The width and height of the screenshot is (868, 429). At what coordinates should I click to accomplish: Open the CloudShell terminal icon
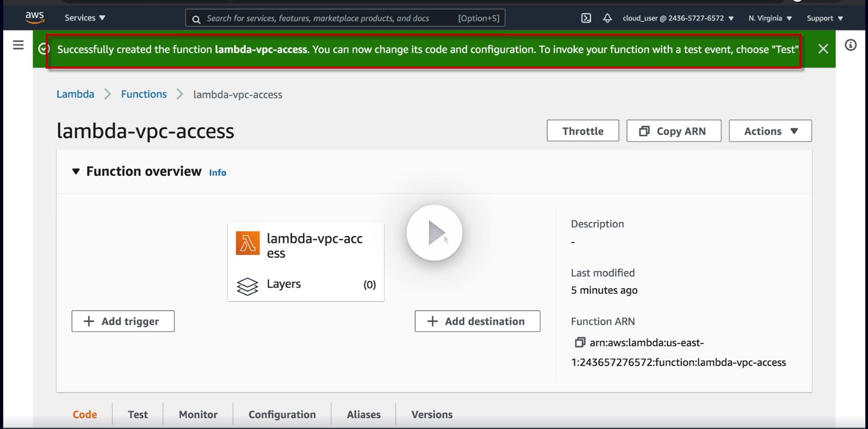click(x=586, y=18)
